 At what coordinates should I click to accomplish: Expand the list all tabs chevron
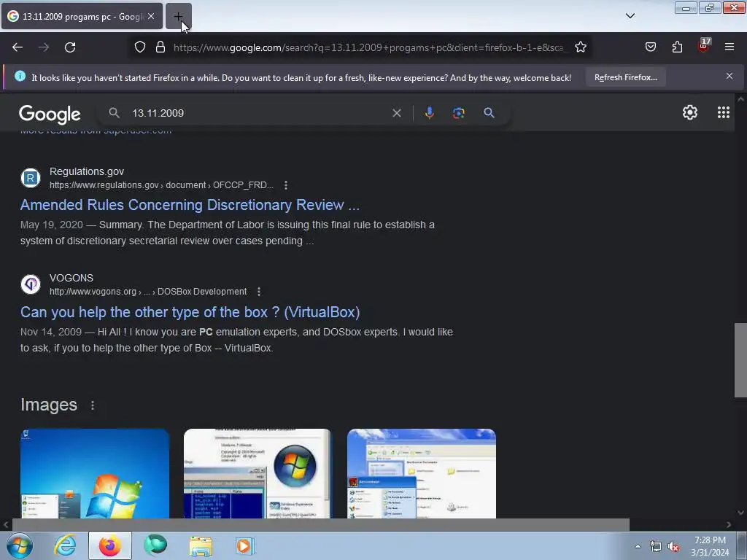[x=630, y=16]
